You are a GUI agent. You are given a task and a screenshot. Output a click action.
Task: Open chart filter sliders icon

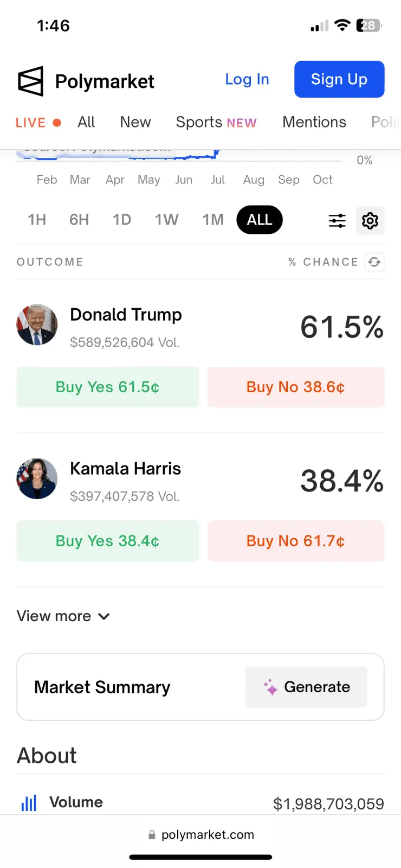[337, 220]
